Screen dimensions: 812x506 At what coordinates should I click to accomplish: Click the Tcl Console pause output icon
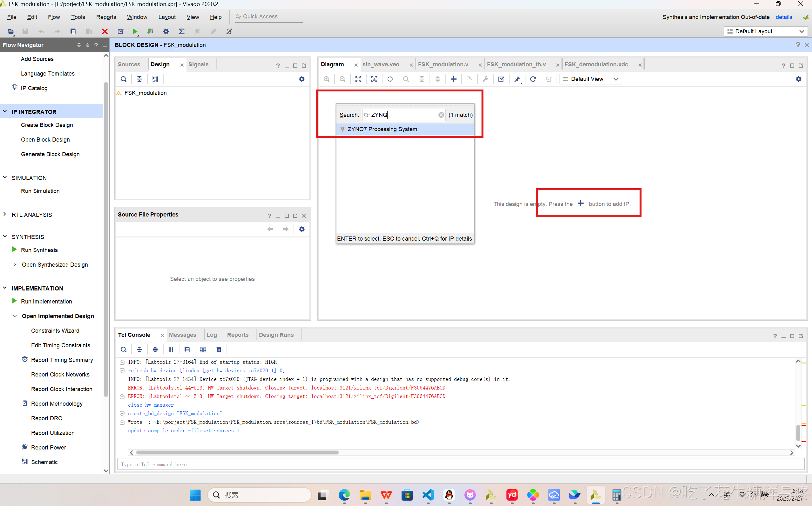[x=171, y=350]
